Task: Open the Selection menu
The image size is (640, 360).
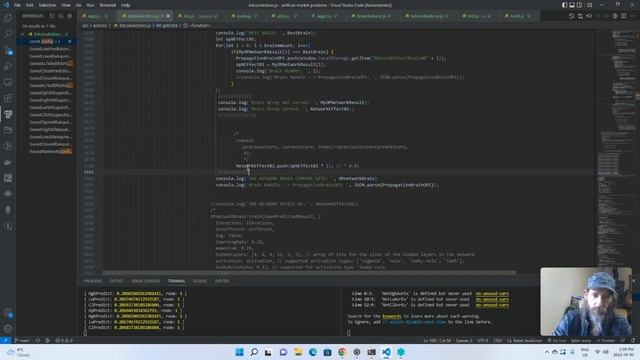Action: coord(47,5)
